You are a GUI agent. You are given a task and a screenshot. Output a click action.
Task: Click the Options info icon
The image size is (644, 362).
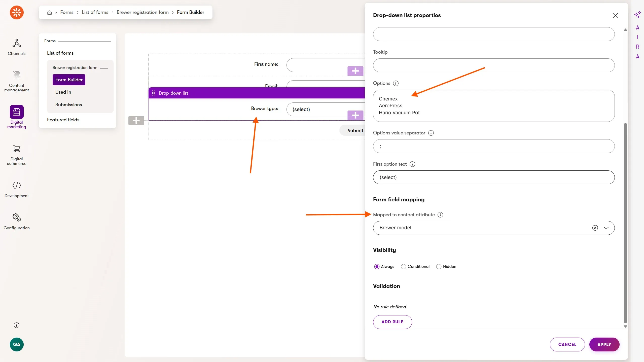coord(396,83)
